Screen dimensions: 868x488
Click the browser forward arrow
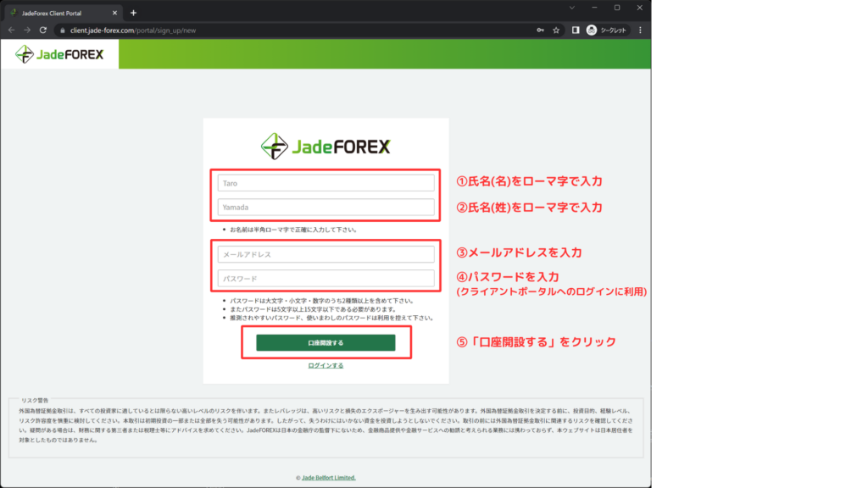27,30
